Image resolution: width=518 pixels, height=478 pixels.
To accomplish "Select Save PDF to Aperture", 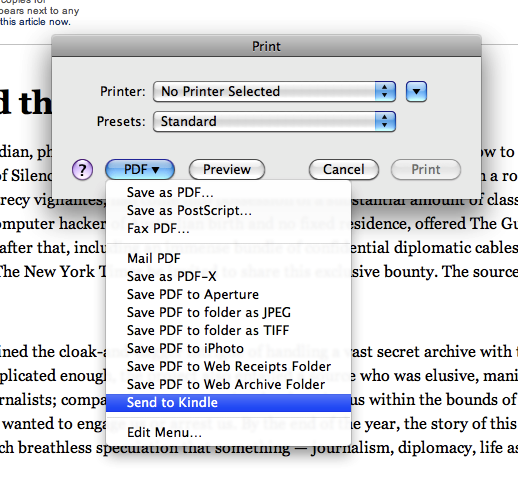I will point(228,294).
